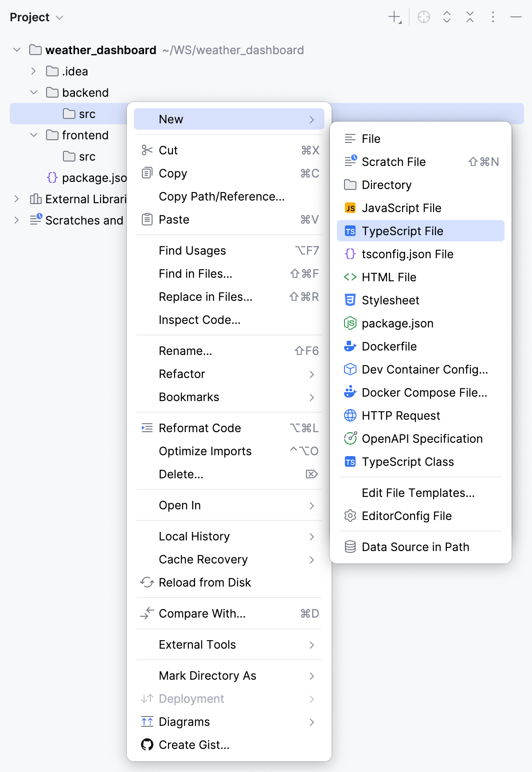The width and height of the screenshot is (532, 772).
Task: Click the EditorConfig File gear icon
Action: [350, 516]
